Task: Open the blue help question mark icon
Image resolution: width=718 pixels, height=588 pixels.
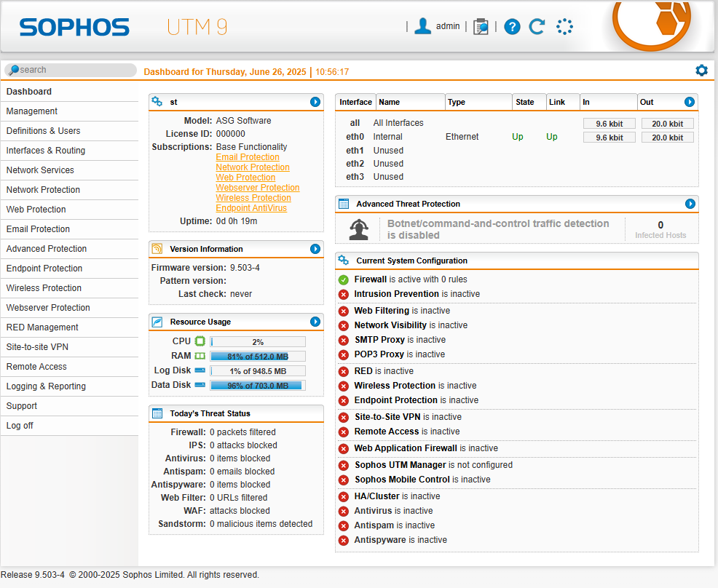Action: tap(512, 27)
